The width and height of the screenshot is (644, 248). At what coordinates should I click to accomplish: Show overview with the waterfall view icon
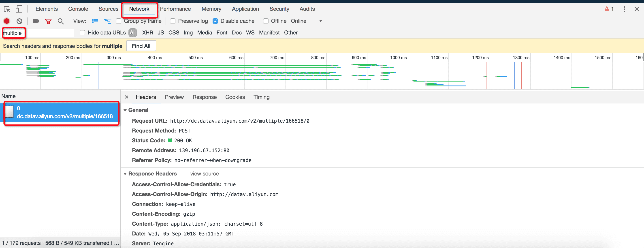[x=107, y=21]
